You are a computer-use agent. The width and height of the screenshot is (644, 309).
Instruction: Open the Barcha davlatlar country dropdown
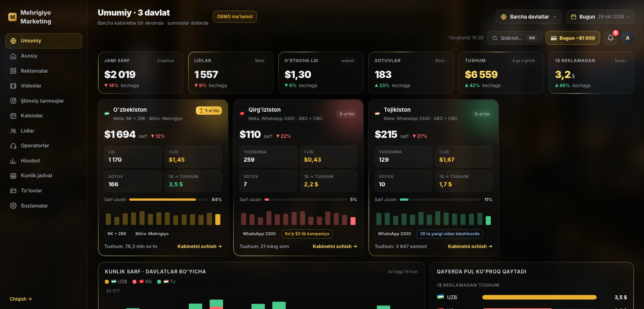pos(528,17)
